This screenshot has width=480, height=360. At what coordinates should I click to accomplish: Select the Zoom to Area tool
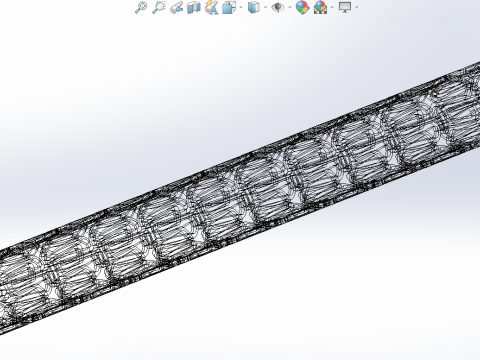pos(159,7)
